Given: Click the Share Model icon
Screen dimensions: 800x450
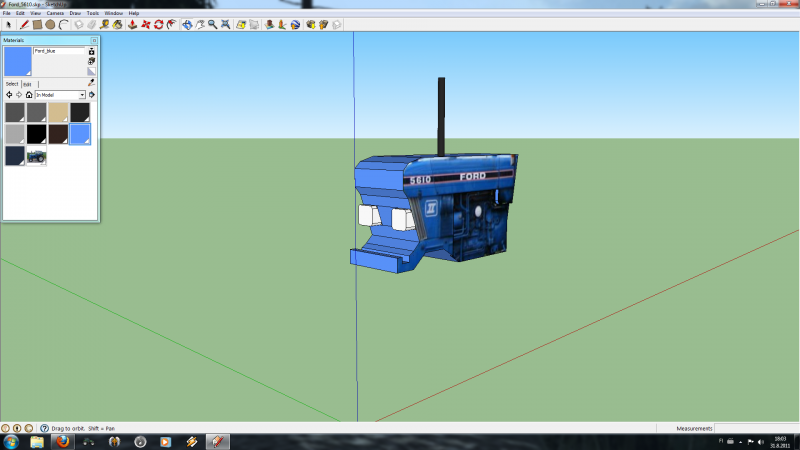Looking at the screenshot, I should (x=323, y=24).
